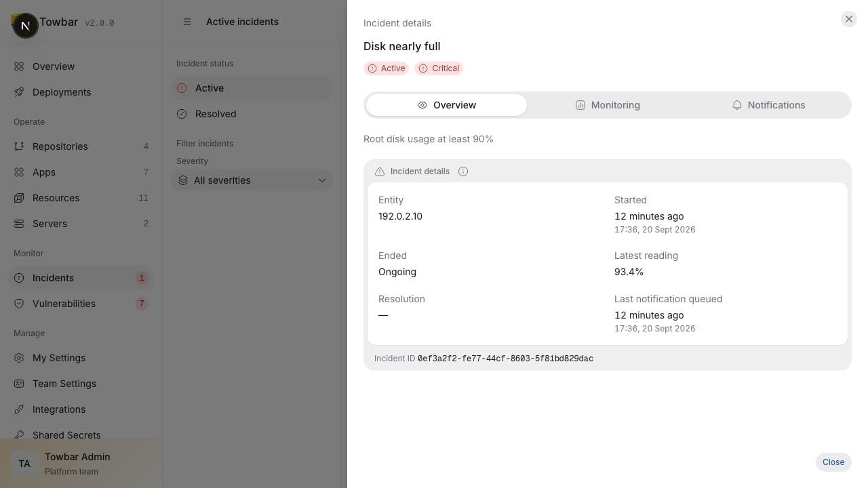Image resolution: width=868 pixels, height=488 pixels.
Task: Click the layers icon in severity dropdown
Action: (182, 180)
